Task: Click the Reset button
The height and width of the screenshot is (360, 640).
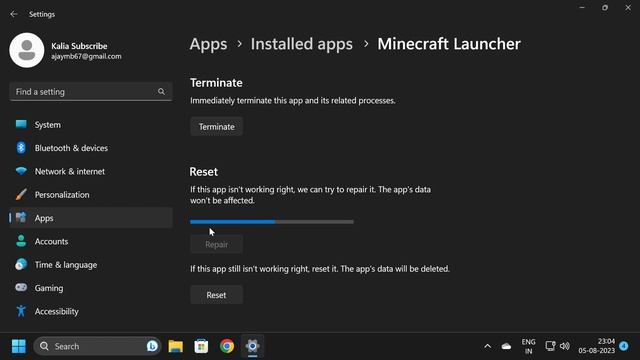Action: [x=216, y=295]
